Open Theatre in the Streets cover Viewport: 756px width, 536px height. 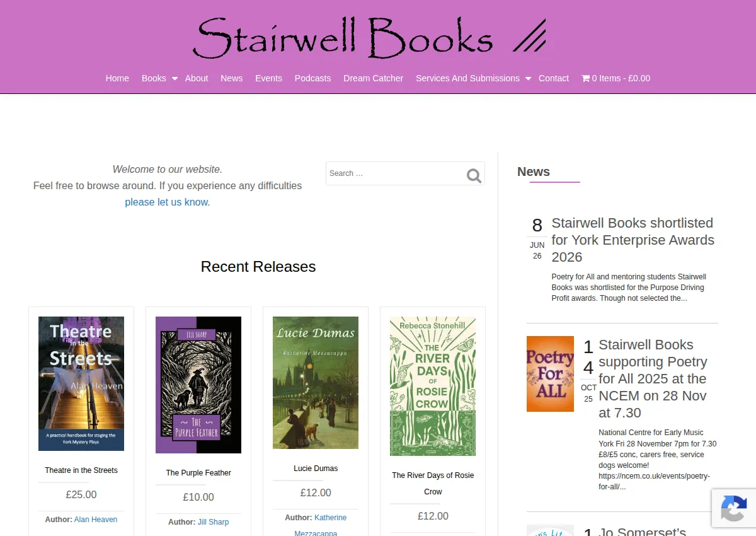point(81,383)
